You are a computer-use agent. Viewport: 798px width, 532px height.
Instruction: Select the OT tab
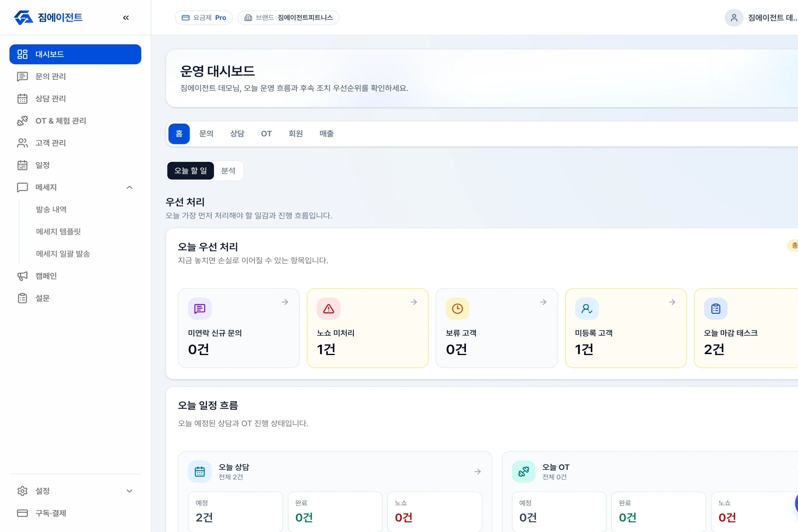coord(266,134)
